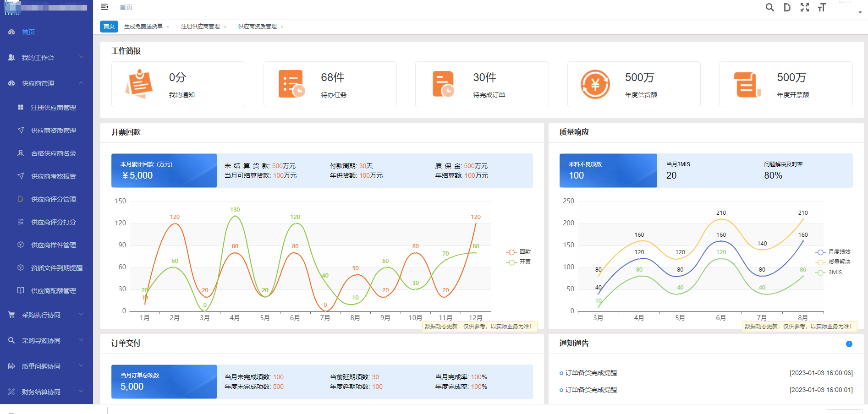Screen dimensions: 868x414
Task: Click 首页 breadcrumb in header
Action: [126, 7]
